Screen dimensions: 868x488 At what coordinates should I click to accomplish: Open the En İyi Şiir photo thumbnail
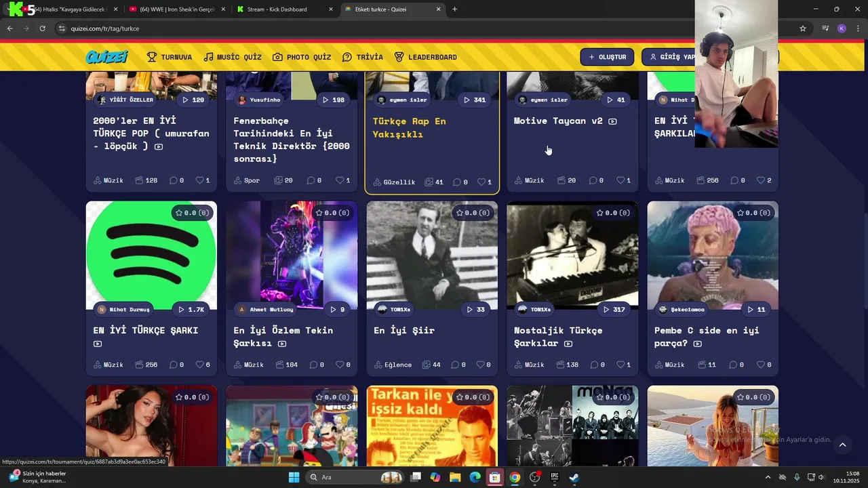pyautogui.click(x=432, y=256)
